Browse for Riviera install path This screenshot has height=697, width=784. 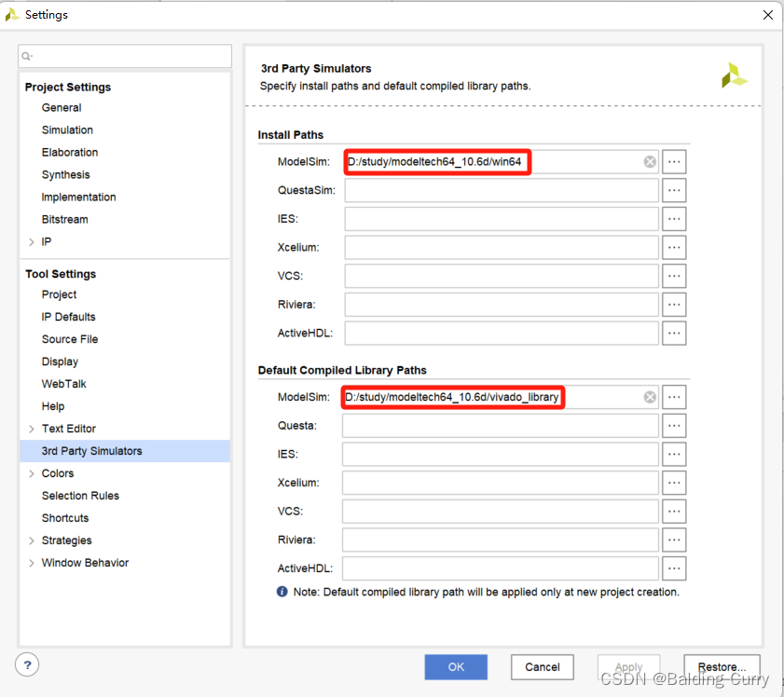[x=674, y=305]
